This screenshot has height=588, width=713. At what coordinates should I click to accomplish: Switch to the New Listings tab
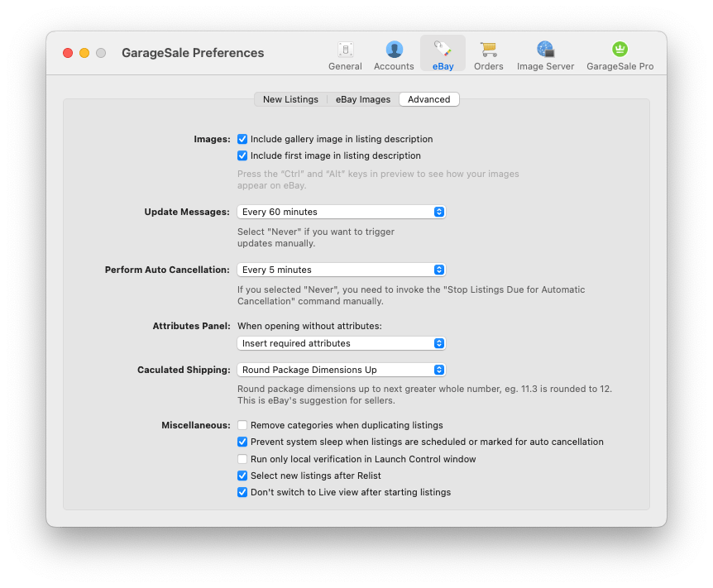click(x=290, y=99)
